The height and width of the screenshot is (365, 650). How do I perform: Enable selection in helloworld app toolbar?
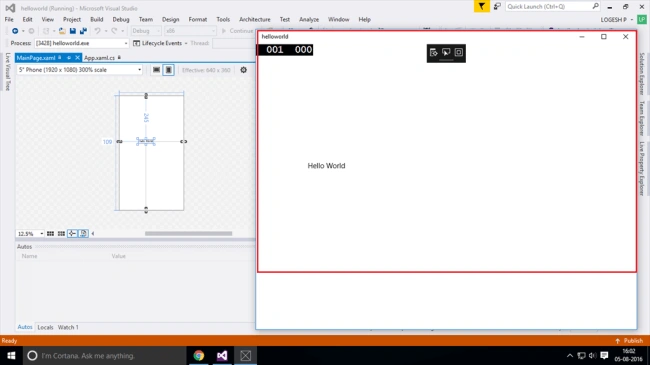pos(446,52)
